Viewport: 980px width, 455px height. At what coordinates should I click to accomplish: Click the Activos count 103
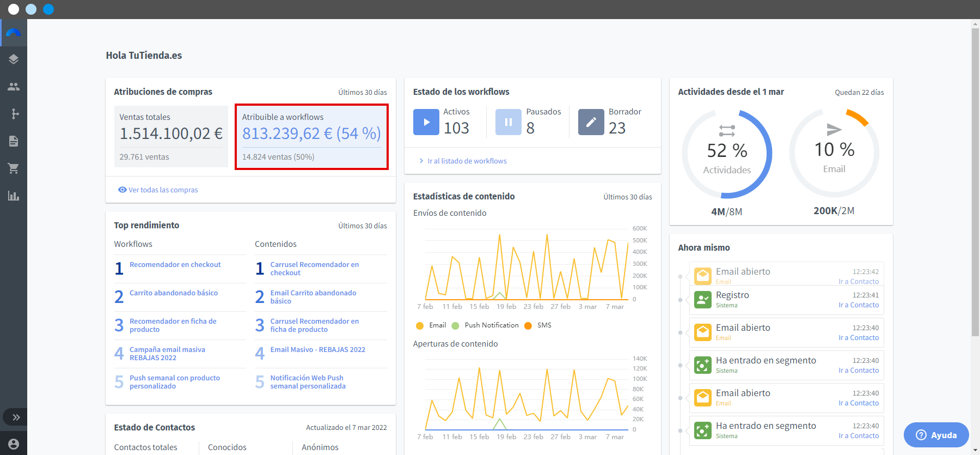click(456, 128)
